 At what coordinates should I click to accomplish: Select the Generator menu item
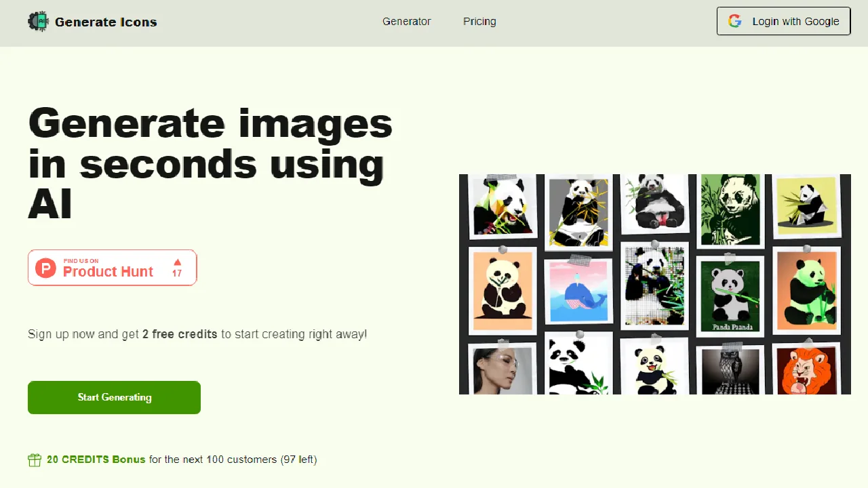pyautogui.click(x=406, y=21)
